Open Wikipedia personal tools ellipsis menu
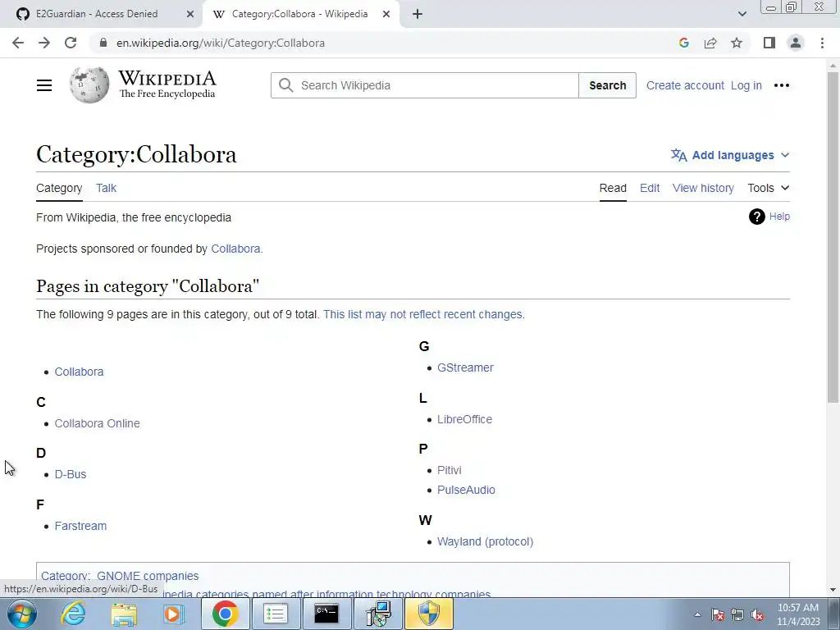 (x=782, y=85)
